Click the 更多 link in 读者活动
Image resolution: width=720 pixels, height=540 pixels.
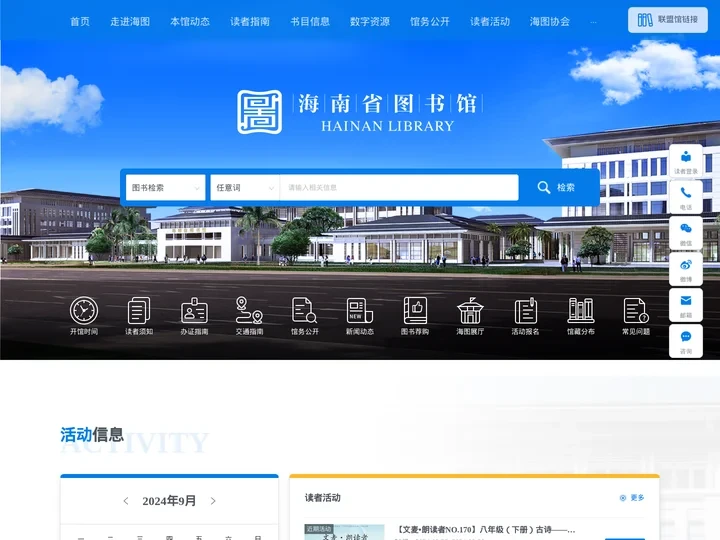(632, 498)
